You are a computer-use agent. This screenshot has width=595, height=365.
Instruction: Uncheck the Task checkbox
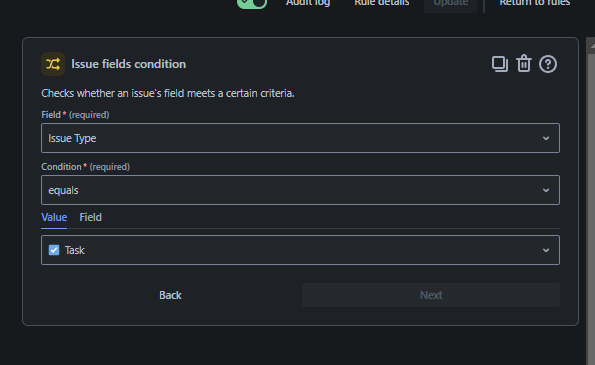tap(54, 250)
